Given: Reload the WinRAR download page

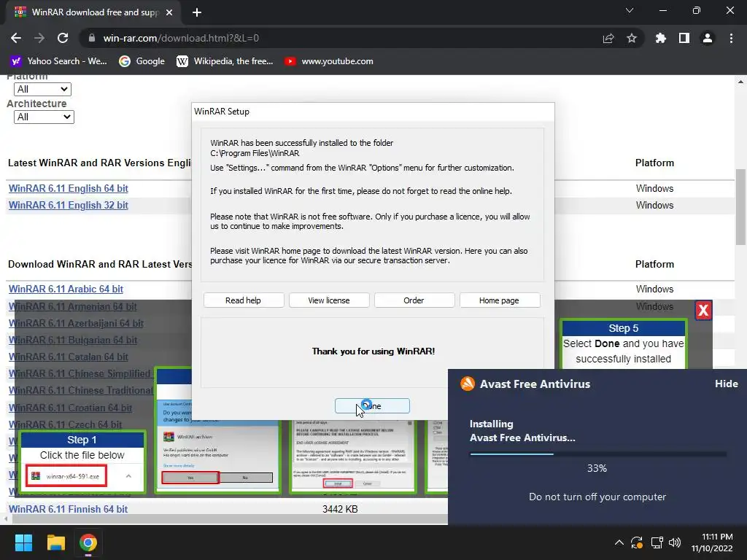Looking at the screenshot, I should [x=63, y=38].
